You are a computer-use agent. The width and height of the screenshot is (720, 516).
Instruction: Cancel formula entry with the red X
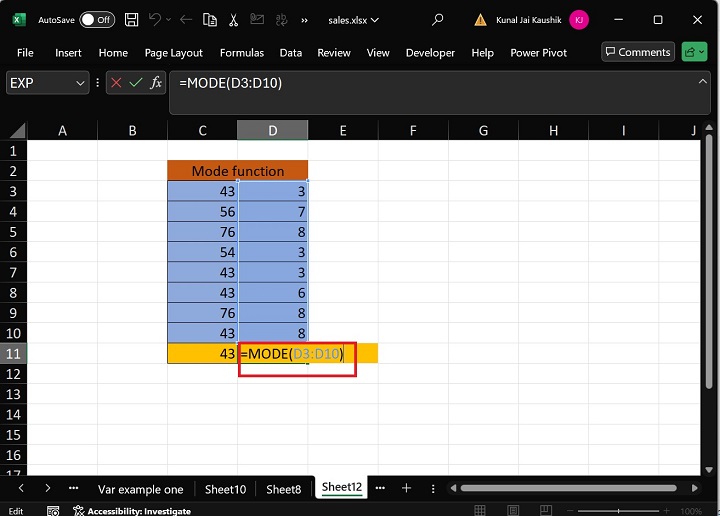pyautogui.click(x=116, y=83)
